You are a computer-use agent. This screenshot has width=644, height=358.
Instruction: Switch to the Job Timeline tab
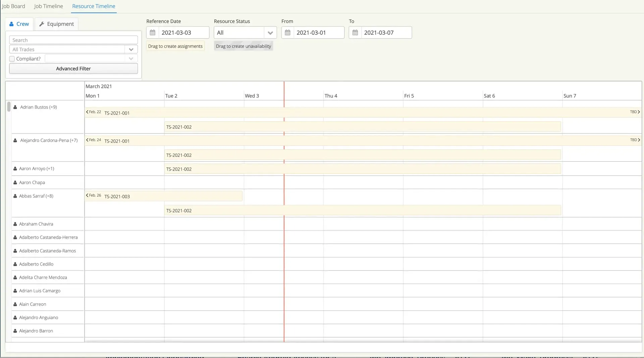(x=49, y=6)
